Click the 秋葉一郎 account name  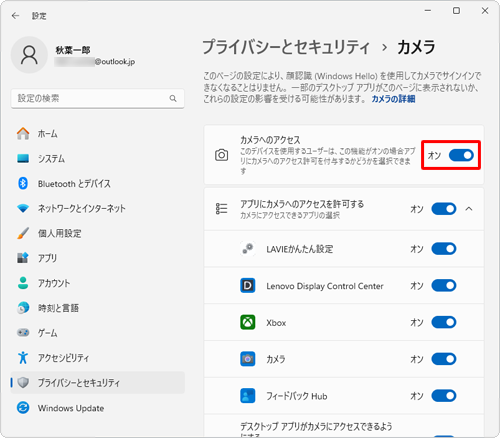pyautogui.click(x=73, y=50)
